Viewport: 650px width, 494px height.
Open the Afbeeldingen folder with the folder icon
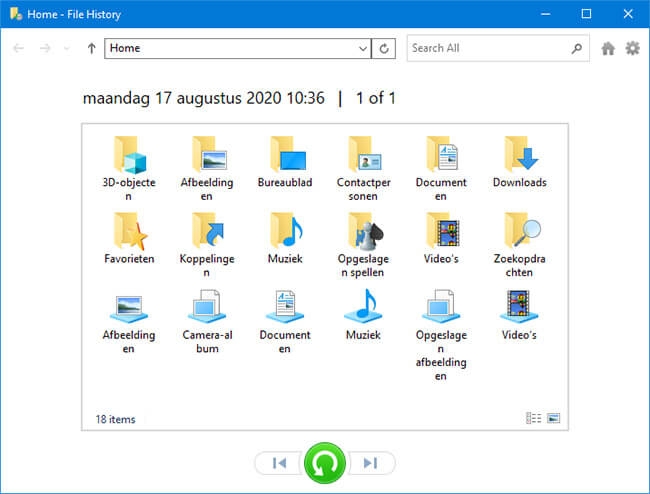(207, 169)
